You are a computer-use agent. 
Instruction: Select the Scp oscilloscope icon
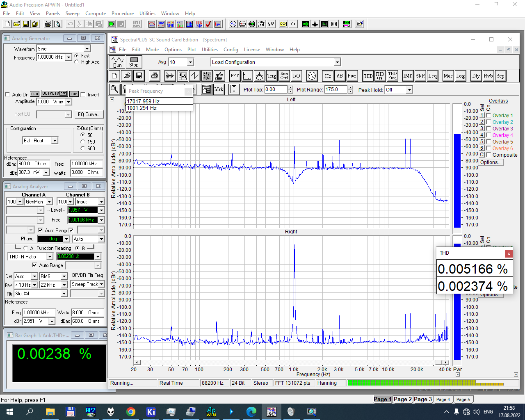coord(500,76)
